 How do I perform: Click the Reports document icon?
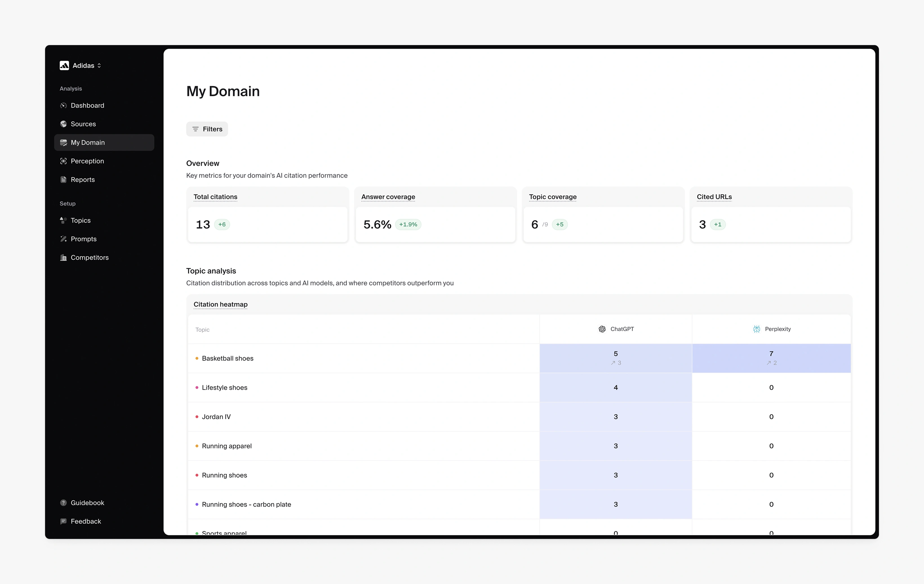(63, 180)
